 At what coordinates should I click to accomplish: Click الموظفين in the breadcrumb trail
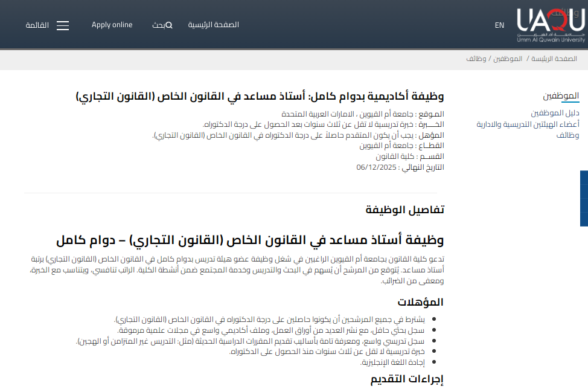tap(508, 59)
